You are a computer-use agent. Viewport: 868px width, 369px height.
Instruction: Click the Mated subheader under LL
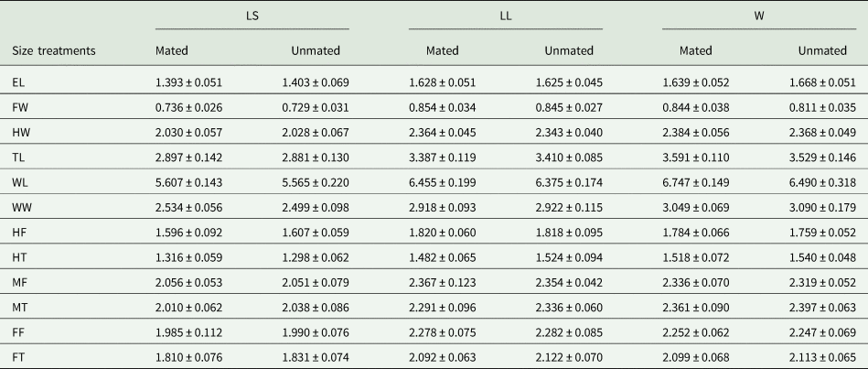443,51
